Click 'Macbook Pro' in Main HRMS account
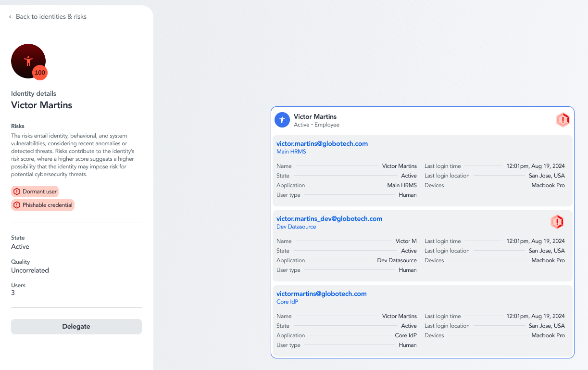 (x=548, y=185)
